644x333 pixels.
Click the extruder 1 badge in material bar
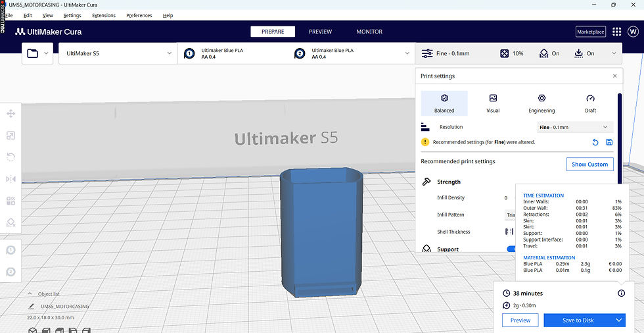(189, 53)
